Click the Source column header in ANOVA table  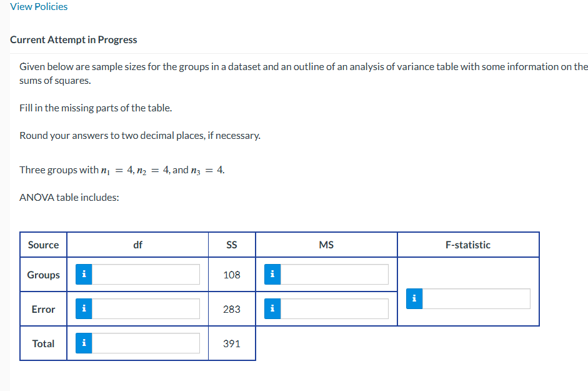coord(43,245)
